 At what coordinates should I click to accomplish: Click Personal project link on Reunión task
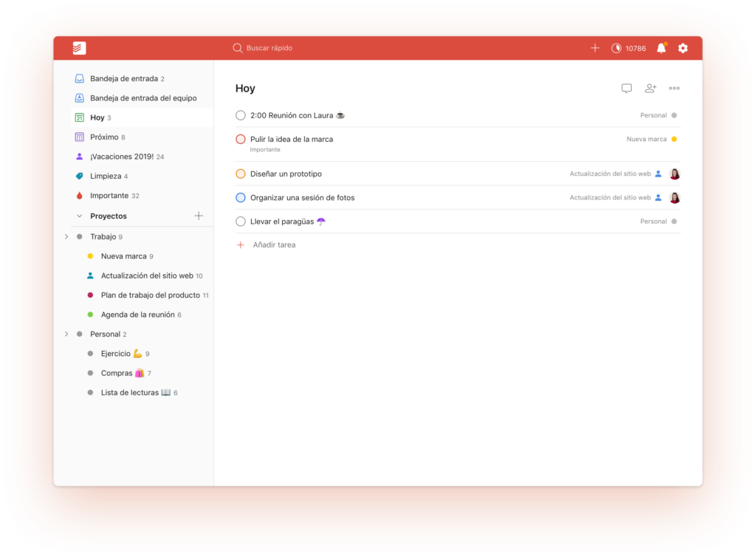click(653, 115)
